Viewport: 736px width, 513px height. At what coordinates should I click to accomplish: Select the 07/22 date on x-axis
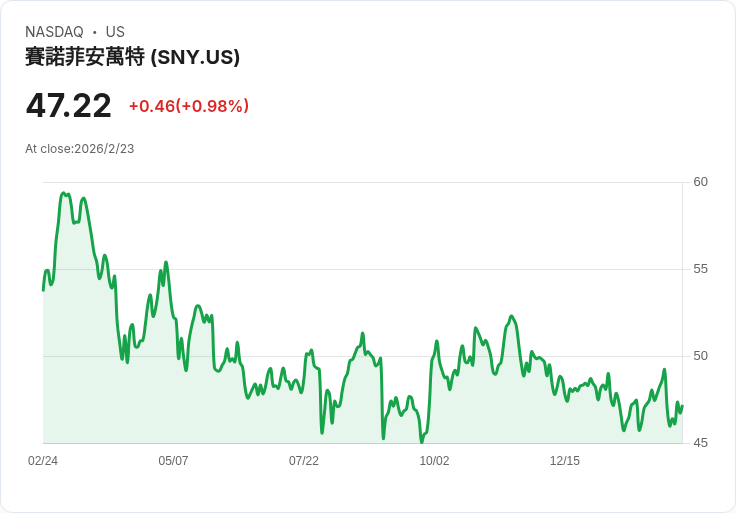click(304, 461)
